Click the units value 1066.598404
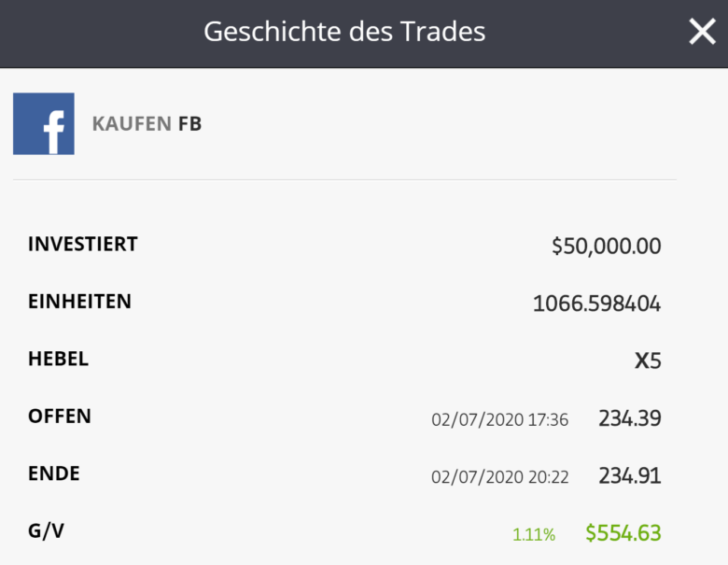The width and height of the screenshot is (728, 565). (x=596, y=304)
